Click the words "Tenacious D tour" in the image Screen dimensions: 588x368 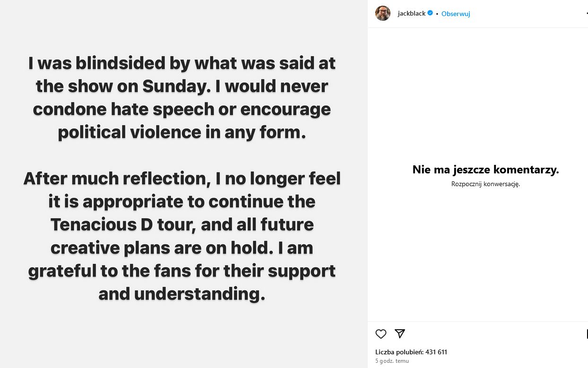tap(123, 224)
